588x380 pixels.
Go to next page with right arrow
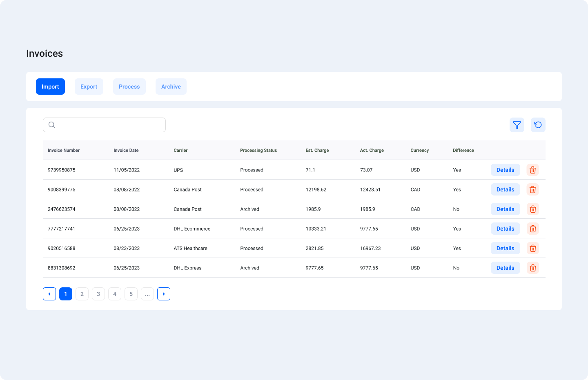tap(164, 294)
